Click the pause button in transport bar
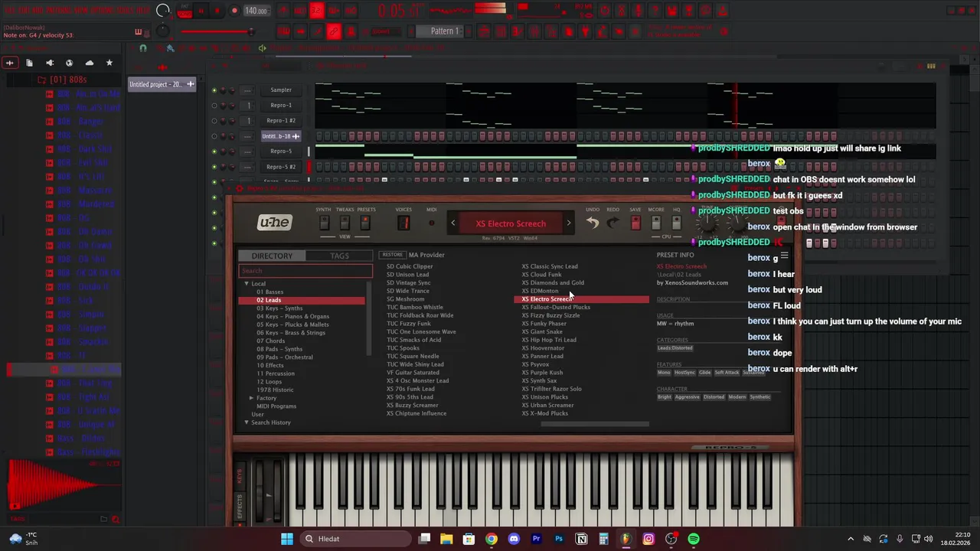This screenshot has height=551, width=980. click(201, 11)
